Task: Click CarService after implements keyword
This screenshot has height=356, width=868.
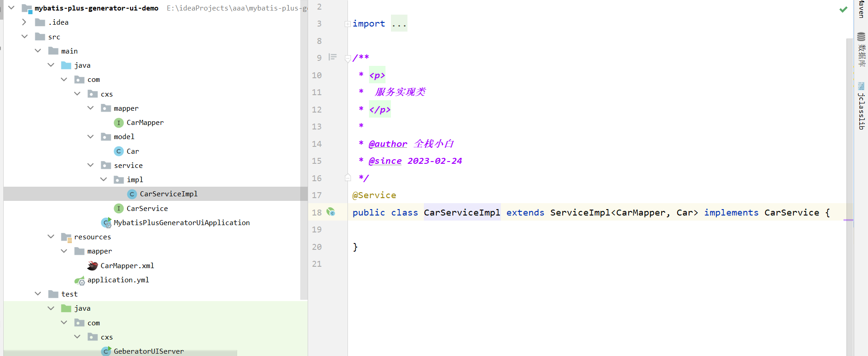Action: point(792,212)
